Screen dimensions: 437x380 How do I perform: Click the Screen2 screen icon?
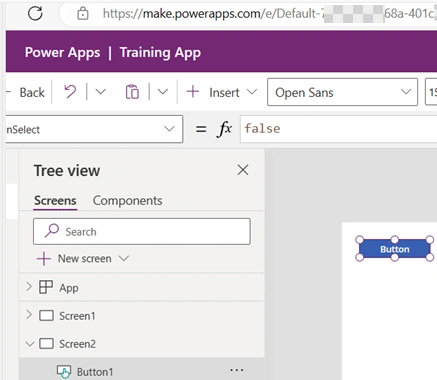pos(46,343)
